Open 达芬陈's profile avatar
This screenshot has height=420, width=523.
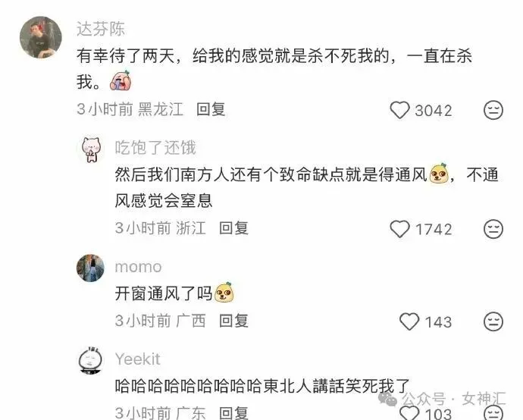point(41,37)
